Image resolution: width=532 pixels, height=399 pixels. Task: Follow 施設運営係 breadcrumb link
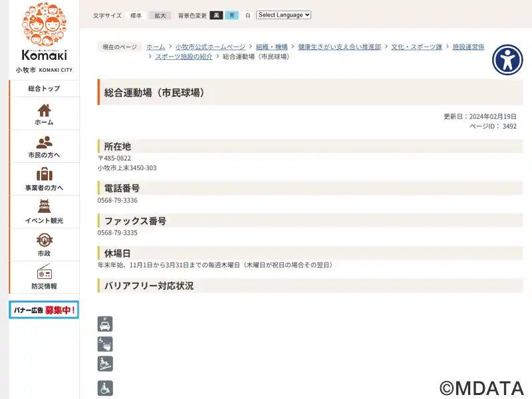click(468, 47)
